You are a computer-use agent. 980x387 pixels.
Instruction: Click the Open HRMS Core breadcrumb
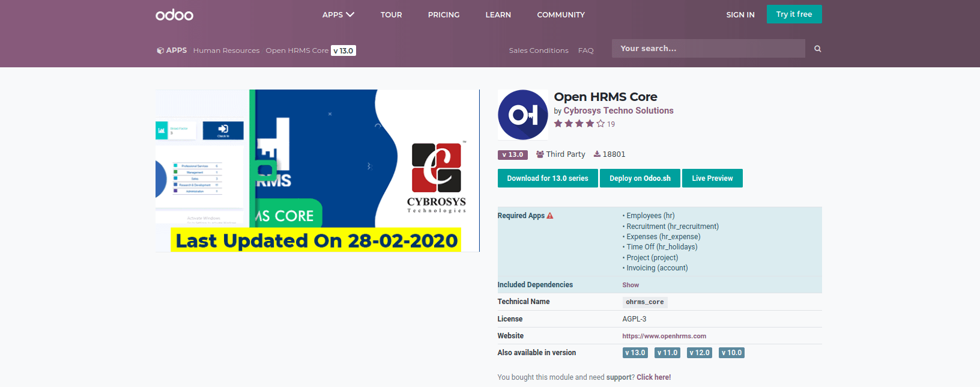coord(297,50)
